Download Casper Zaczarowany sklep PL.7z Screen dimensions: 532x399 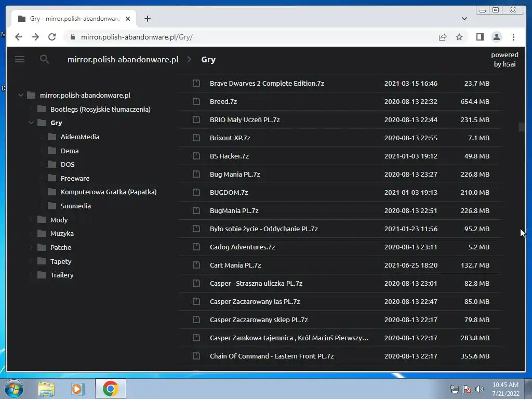[x=259, y=320]
